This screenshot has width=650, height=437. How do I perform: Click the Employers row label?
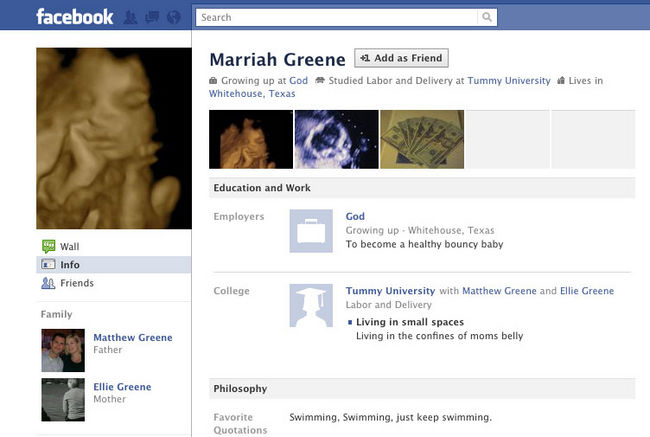point(239,216)
